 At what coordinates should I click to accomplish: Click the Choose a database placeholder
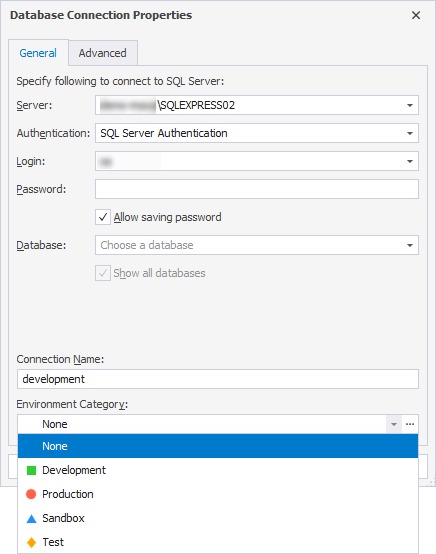coord(147,245)
